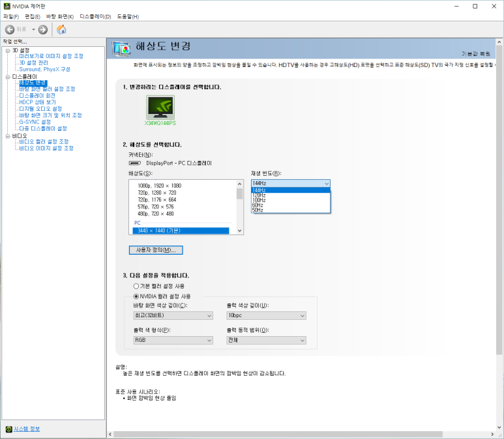Open the 파일(F) menu
This screenshot has width=504, height=439.
pos(11,17)
